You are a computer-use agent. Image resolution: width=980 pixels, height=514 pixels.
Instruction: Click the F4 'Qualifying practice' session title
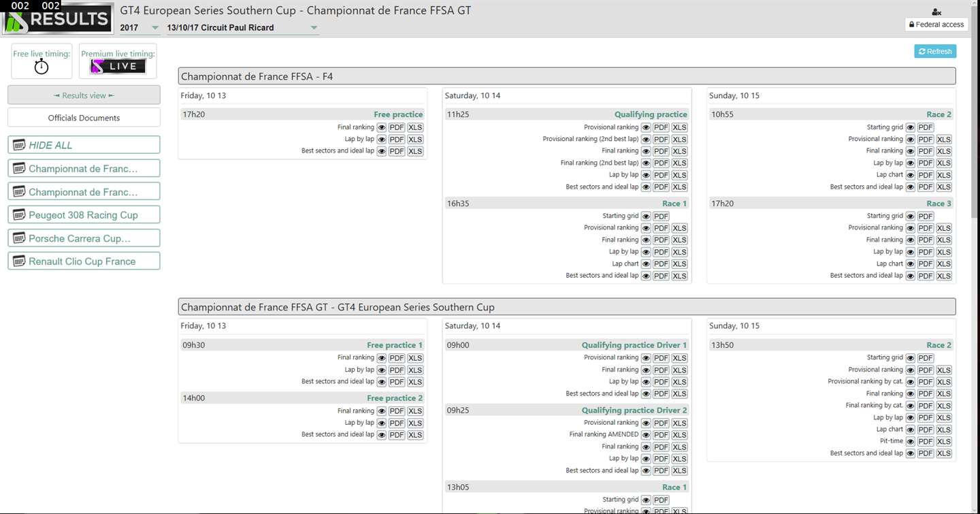tap(651, 114)
